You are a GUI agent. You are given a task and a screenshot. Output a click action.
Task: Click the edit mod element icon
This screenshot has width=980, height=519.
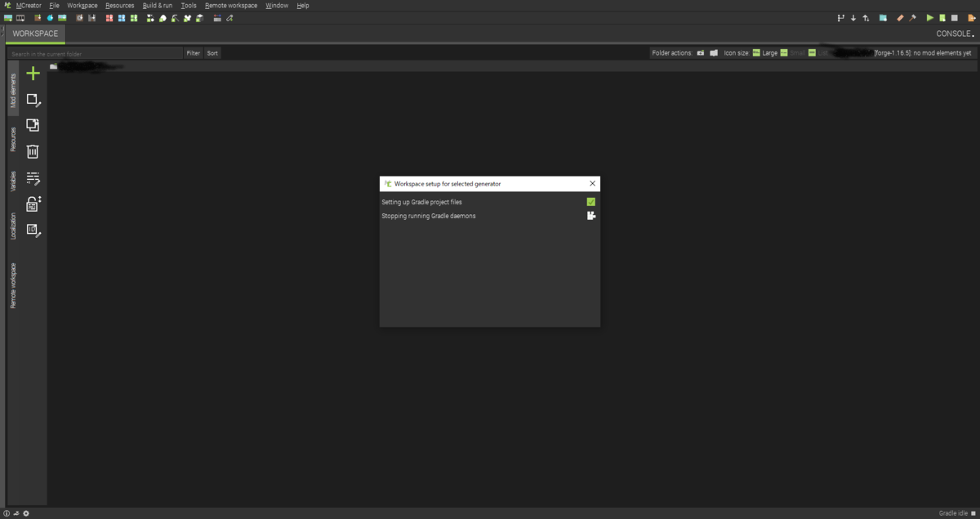33,100
